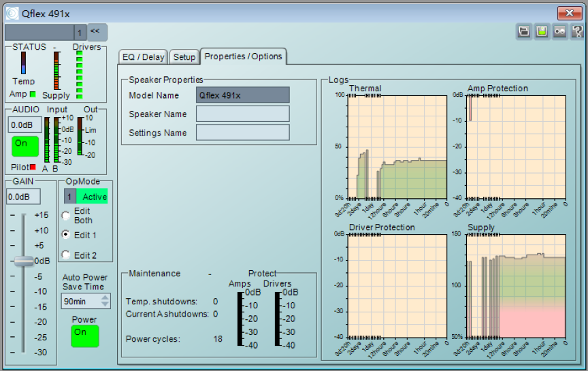
Task: Click the Input B level meter
Action: [56, 140]
